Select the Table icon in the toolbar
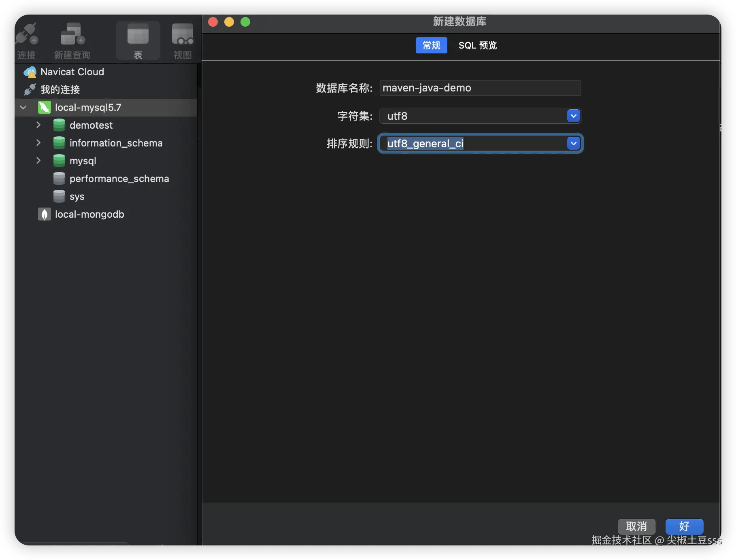Viewport: 736px width, 560px height. 138,34
